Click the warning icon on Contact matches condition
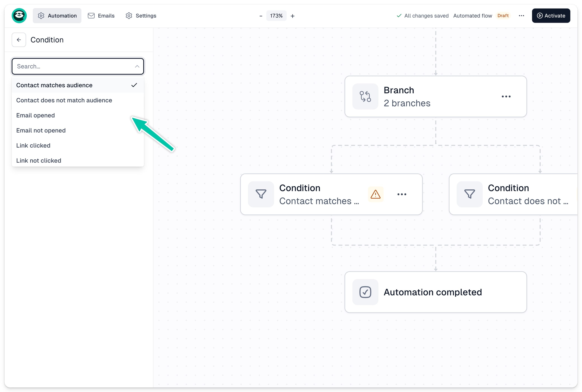The height and width of the screenshot is (392, 582). pyautogui.click(x=375, y=194)
